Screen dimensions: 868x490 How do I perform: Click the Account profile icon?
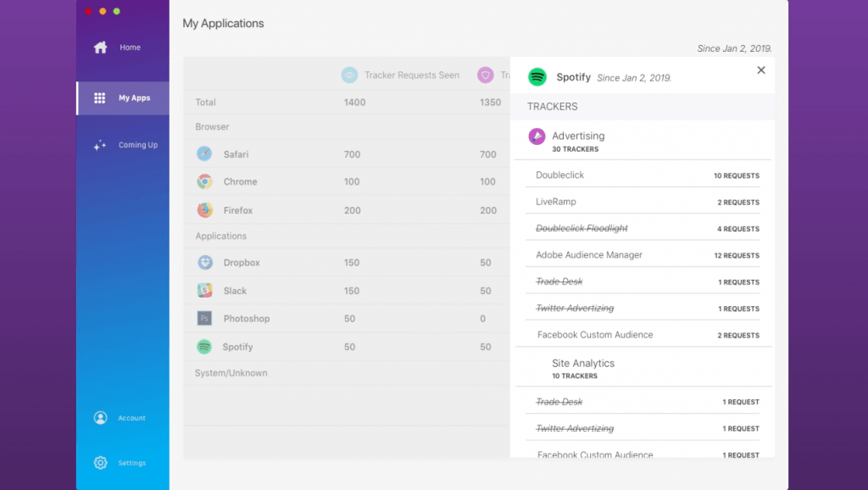pyautogui.click(x=100, y=417)
